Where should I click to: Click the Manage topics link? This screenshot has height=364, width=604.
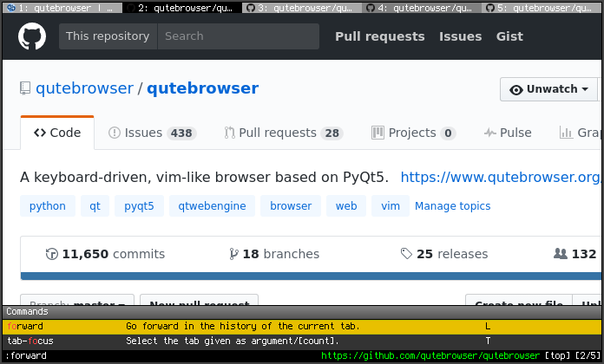(x=453, y=206)
